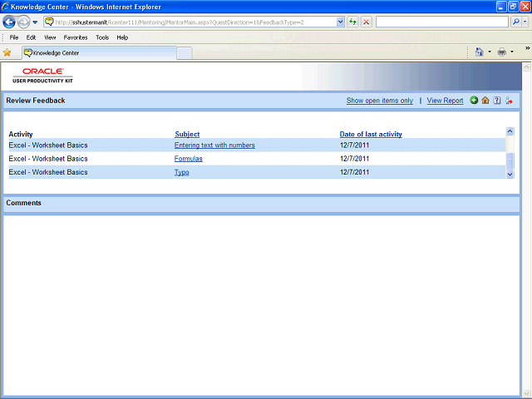Expand the address bar dropdown

(340, 22)
